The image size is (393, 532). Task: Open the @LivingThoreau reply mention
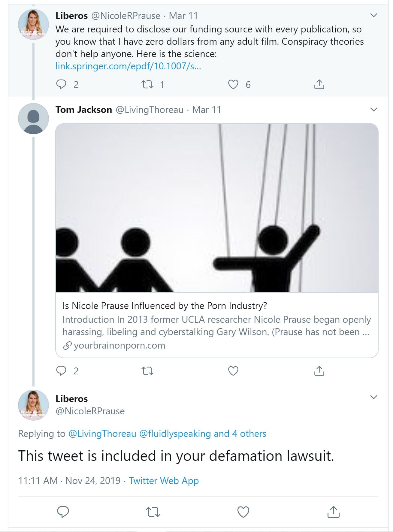(x=102, y=434)
